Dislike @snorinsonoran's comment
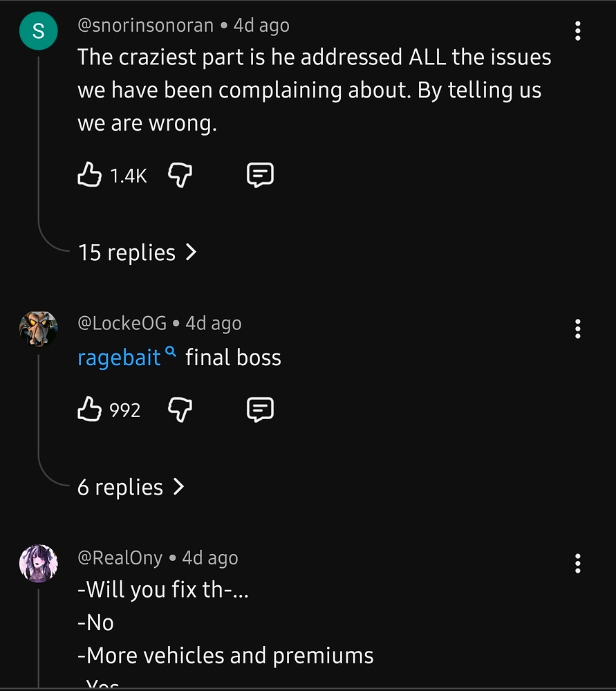Image resolution: width=616 pixels, height=691 pixels. tap(179, 175)
